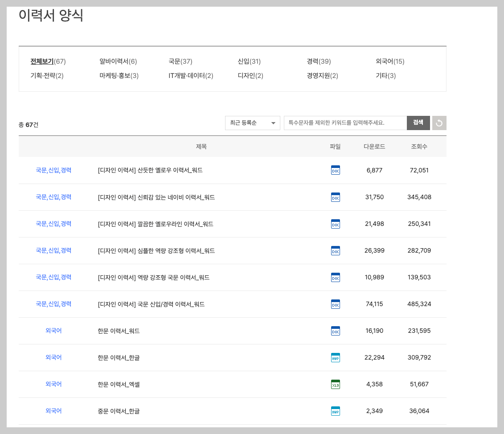Click the DOC icon for 국문 신입/경력 이력서_워드
The height and width of the screenshot is (434, 504).
336,304
